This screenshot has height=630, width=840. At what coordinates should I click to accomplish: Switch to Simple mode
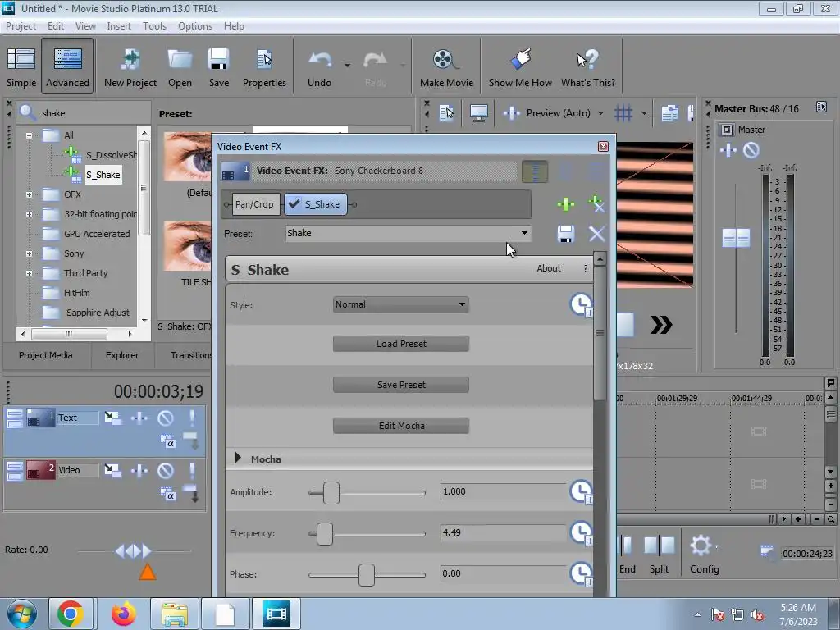(x=21, y=66)
